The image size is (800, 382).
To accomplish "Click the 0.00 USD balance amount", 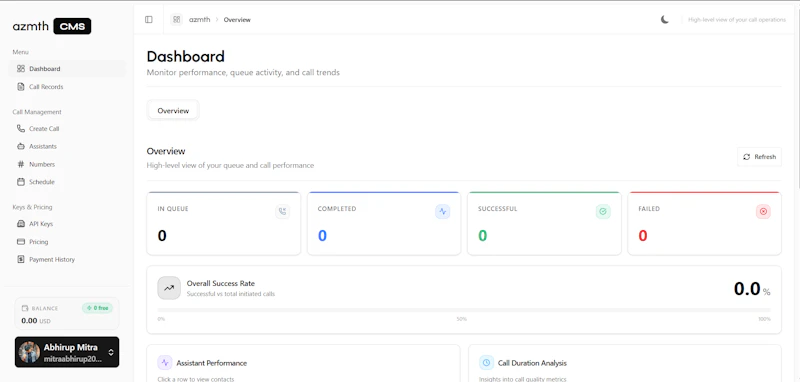I will tap(36, 321).
